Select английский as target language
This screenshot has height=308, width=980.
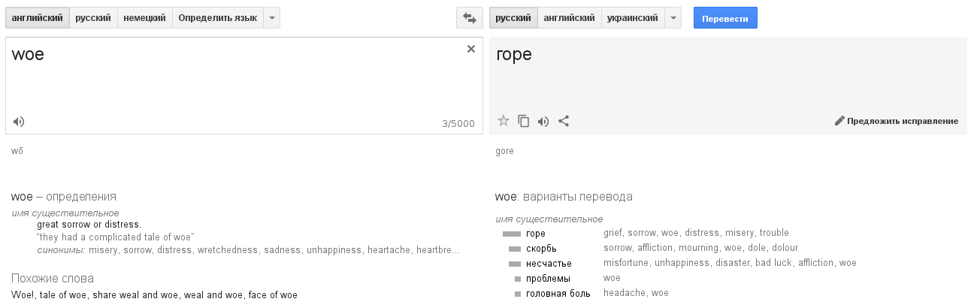[570, 18]
